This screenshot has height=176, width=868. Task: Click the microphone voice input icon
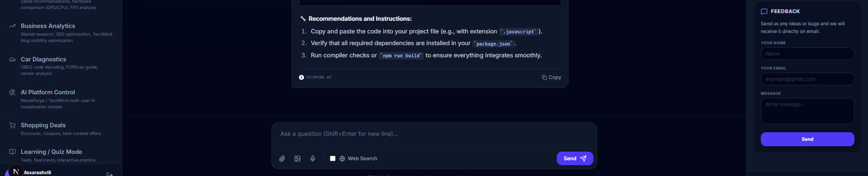tap(313, 159)
